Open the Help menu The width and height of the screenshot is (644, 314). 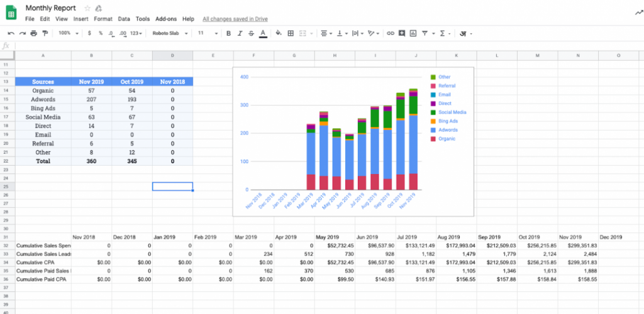point(188,19)
